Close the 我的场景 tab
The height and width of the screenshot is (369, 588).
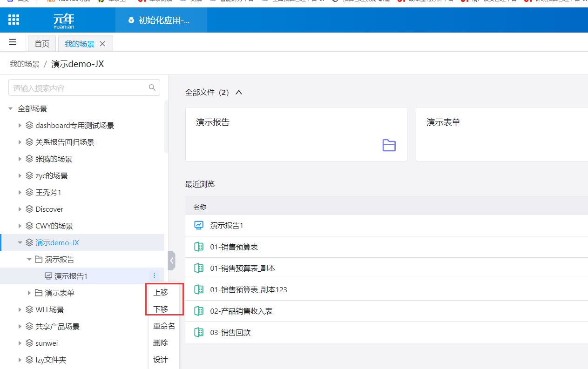point(103,44)
